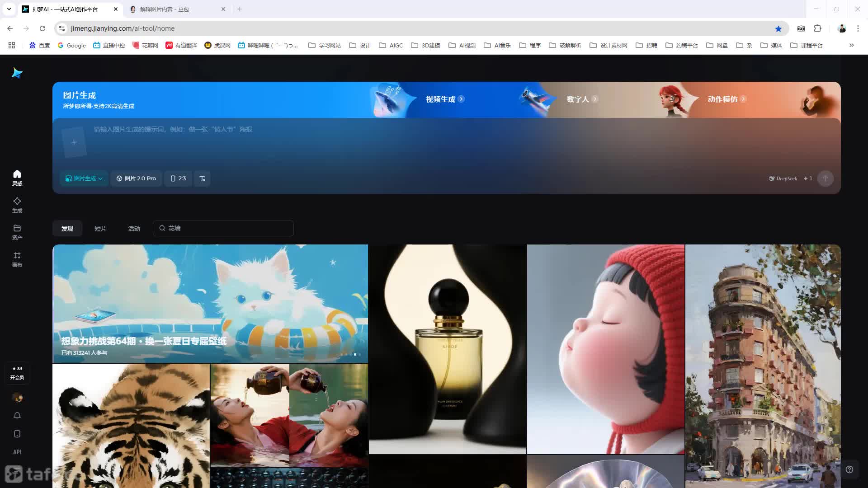Click the Jimeng logo in the sidebar
868x488 pixels.
[17, 73]
